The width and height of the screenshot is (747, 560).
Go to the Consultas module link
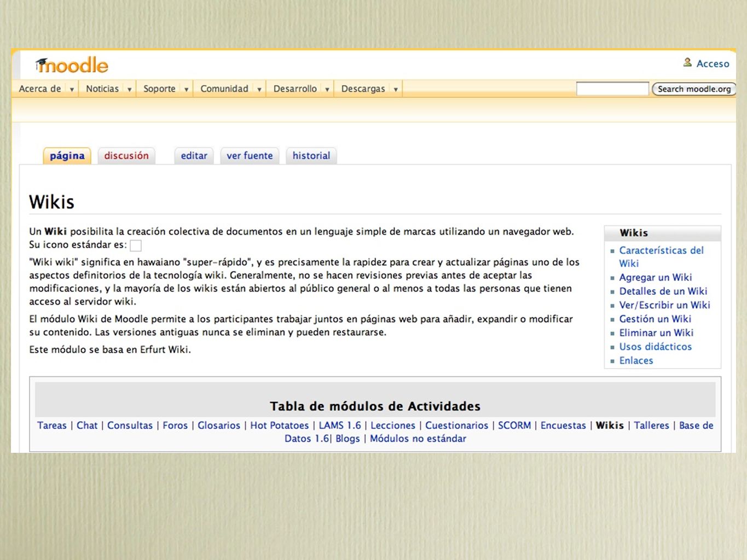[x=130, y=425]
